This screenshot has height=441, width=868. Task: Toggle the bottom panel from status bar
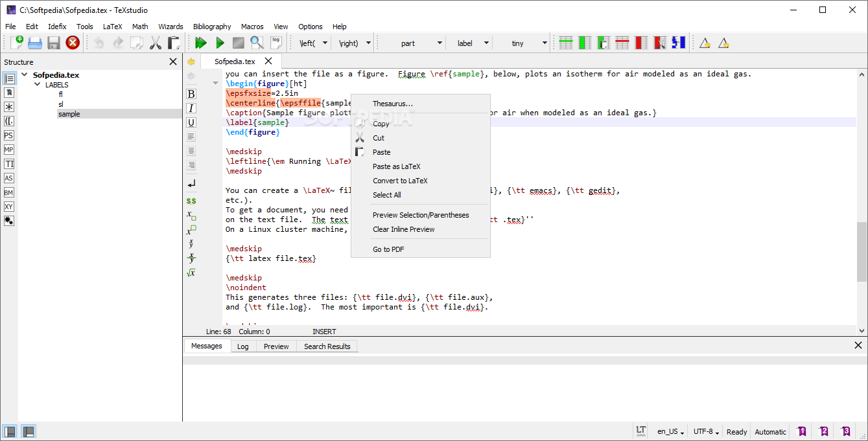coord(29,431)
